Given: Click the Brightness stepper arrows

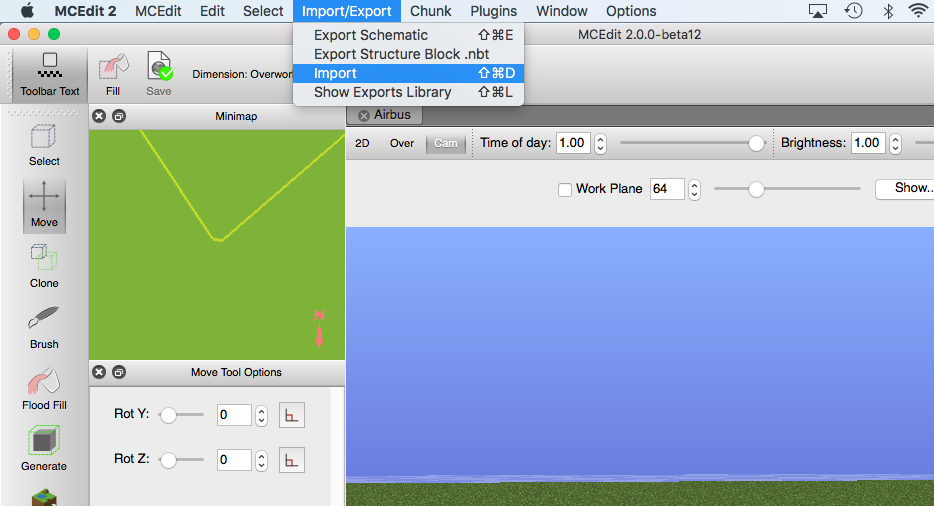Looking at the screenshot, I should (x=895, y=144).
